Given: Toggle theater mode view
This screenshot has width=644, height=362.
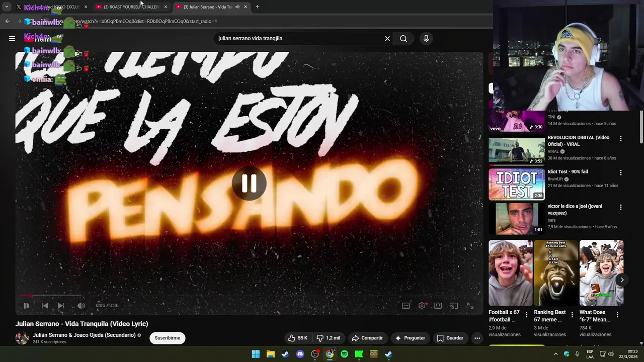Looking at the screenshot, I should pyautogui.click(x=438, y=305).
